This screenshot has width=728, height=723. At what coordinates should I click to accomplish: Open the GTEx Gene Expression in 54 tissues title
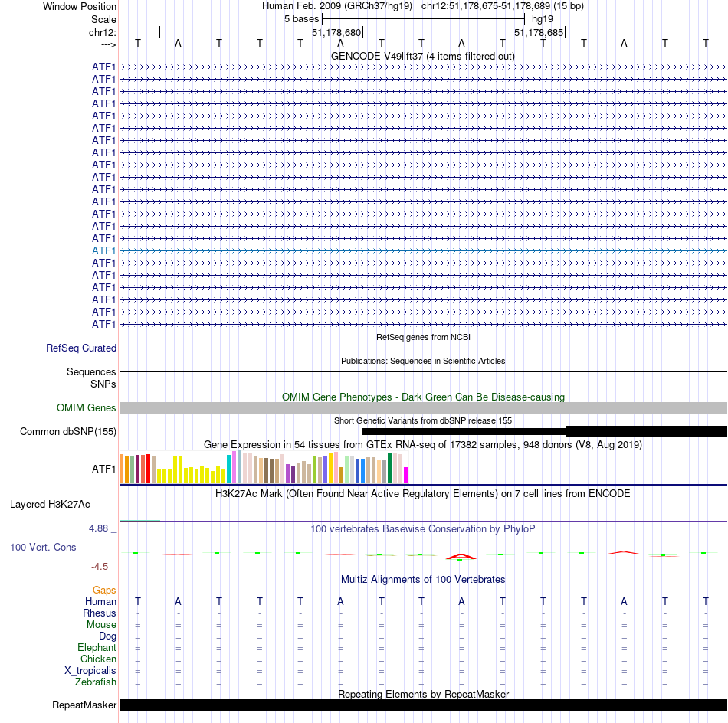click(x=423, y=444)
